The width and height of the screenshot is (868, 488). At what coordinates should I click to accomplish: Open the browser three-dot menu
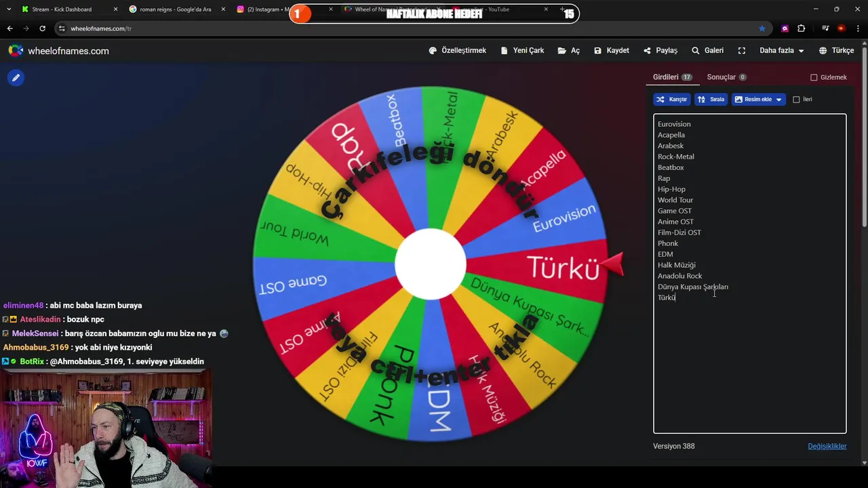[858, 28]
